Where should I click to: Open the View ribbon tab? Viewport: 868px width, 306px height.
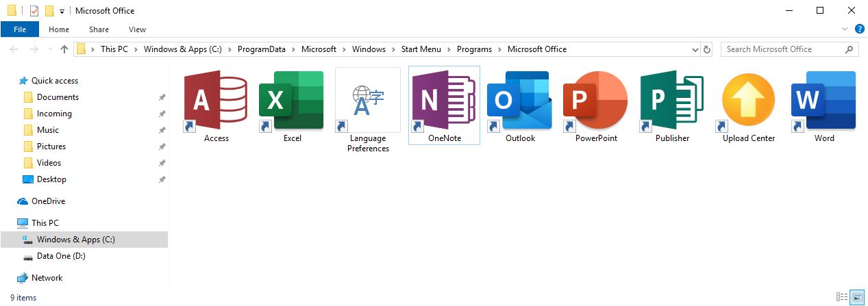[137, 29]
